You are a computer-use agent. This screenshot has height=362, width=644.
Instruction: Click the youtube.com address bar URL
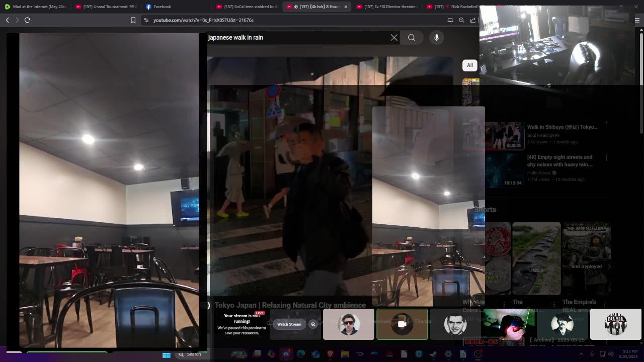tap(203, 20)
